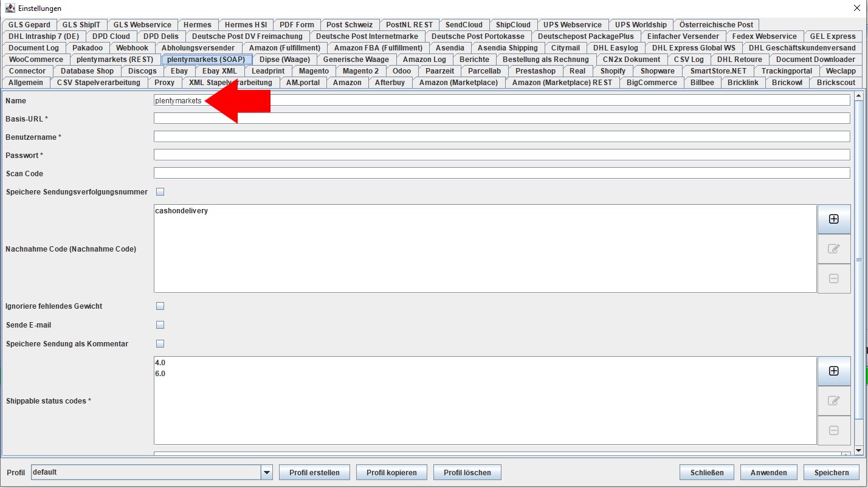Switch to the Prestashop tab
Screen dimensions: 868x488
coord(535,71)
